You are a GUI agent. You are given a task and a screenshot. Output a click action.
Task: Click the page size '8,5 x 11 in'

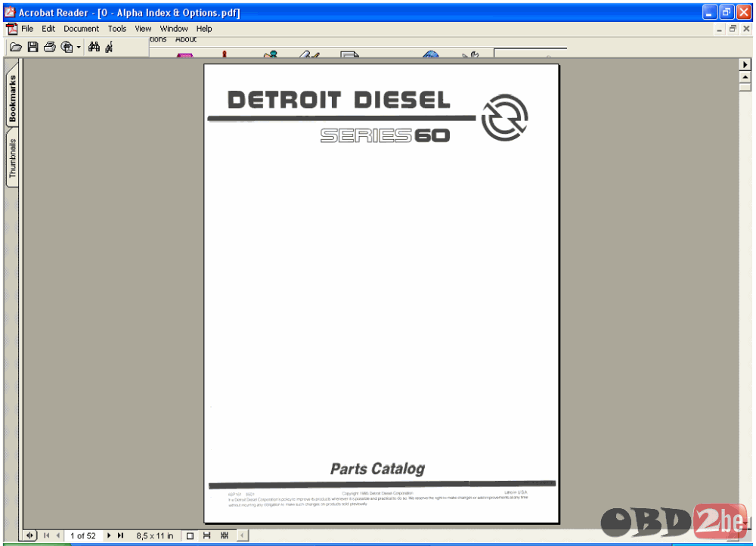[155, 536]
